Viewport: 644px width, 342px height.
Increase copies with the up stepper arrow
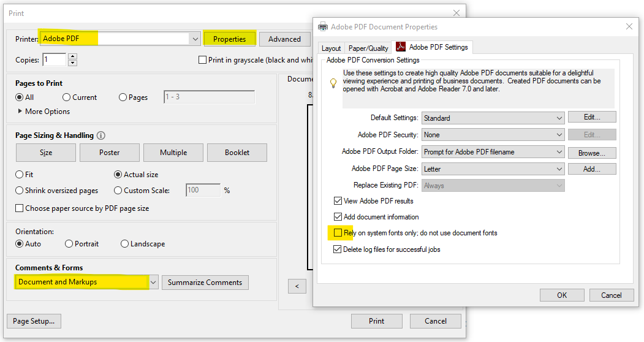click(73, 57)
